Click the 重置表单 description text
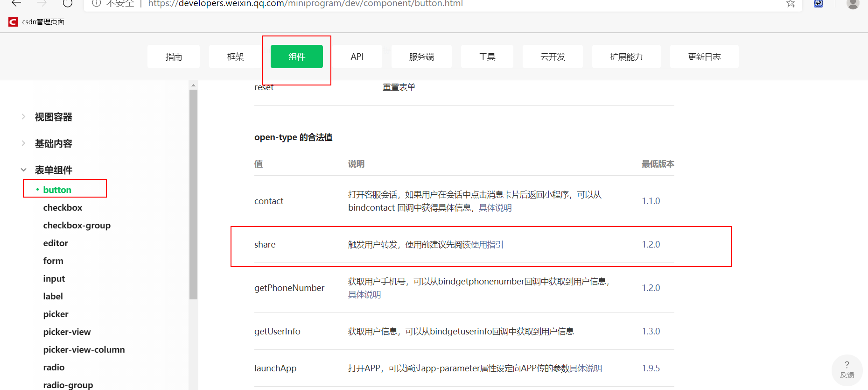Image resolution: width=868 pixels, height=390 pixels. 399,87
